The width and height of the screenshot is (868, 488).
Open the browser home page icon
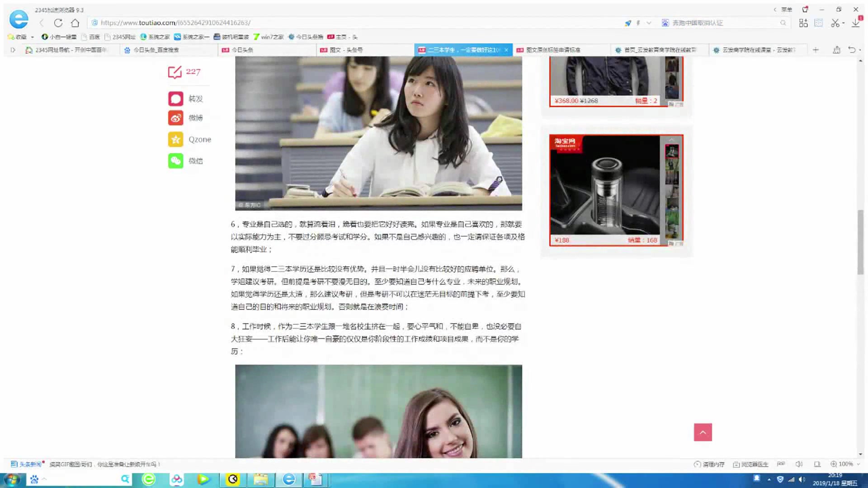pyautogui.click(x=75, y=23)
